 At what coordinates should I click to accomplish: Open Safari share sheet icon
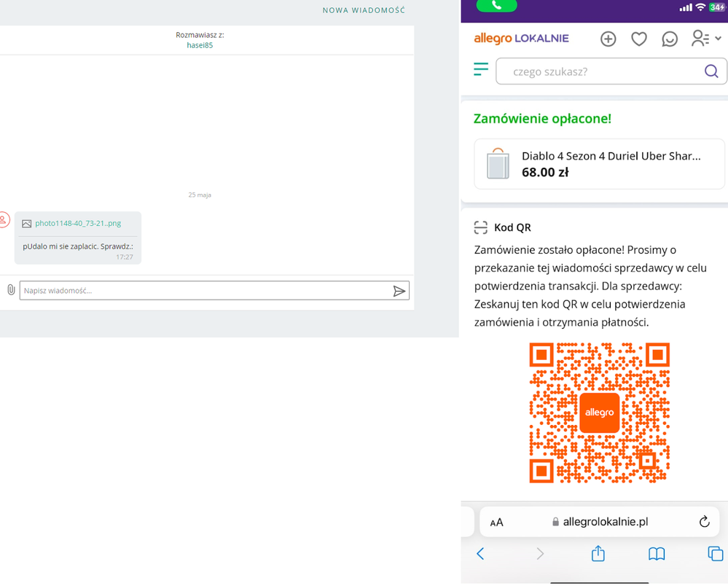(598, 553)
